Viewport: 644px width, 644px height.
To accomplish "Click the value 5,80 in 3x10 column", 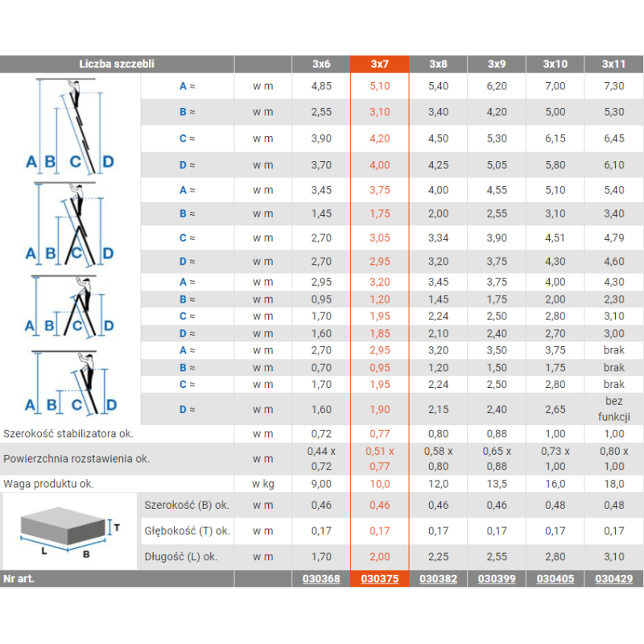I will [x=555, y=165].
